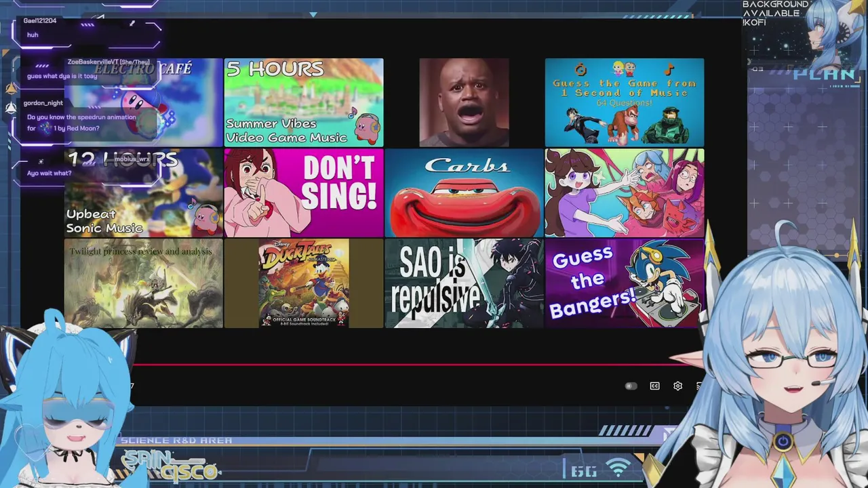The image size is (868, 488).
Task: Click chat message 'gues what dya is it toay'
Action: [x=62, y=76]
